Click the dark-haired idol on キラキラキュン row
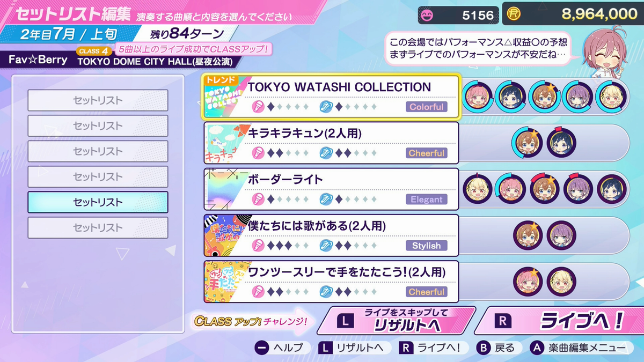 click(x=561, y=142)
